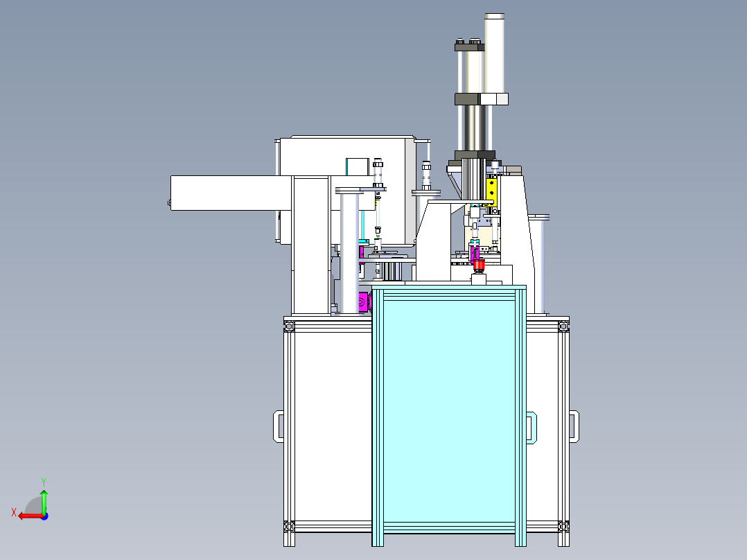Select the red cap part above the door

pyautogui.click(x=479, y=265)
